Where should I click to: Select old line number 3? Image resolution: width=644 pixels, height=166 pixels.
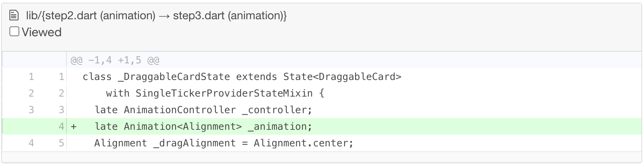tap(31, 110)
